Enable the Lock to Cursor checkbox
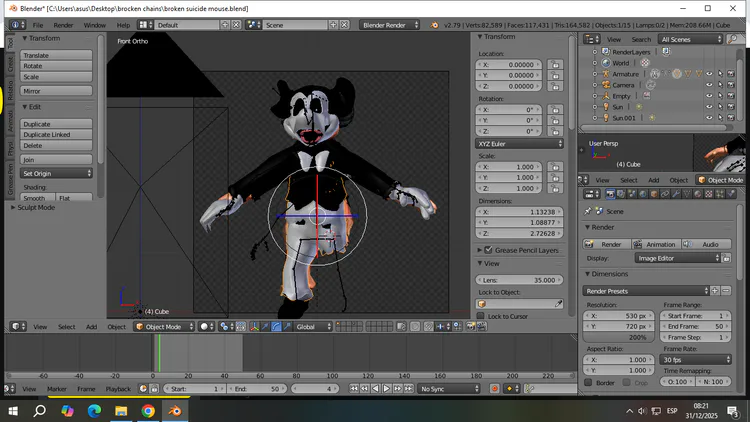 (481, 316)
